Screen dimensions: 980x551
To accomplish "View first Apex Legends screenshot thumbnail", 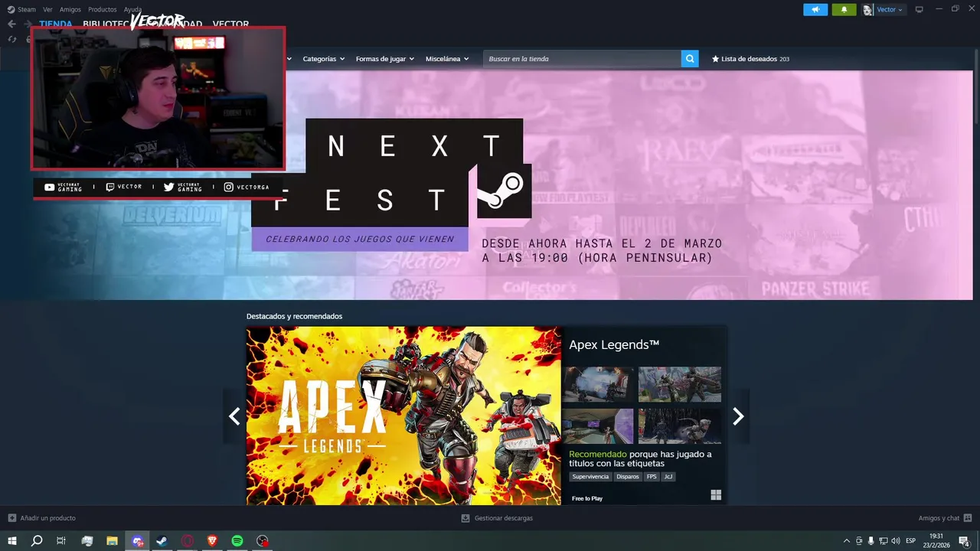I will pyautogui.click(x=598, y=384).
